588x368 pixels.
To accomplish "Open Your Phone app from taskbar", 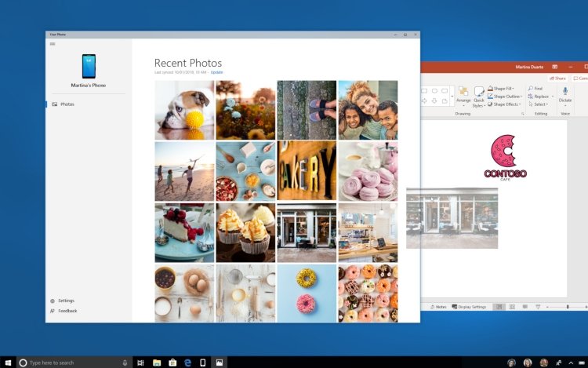I will (203, 363).
